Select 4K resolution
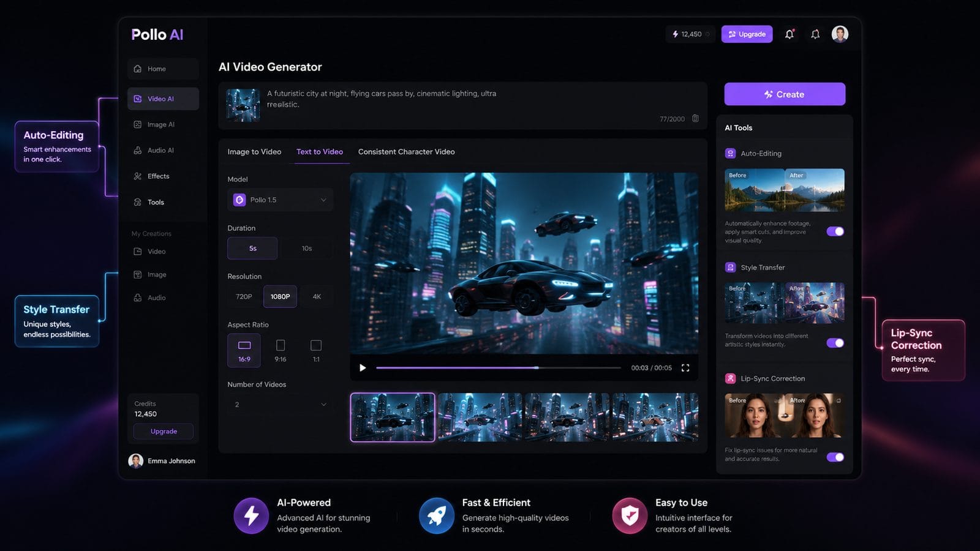This screenshot has width=980, height=551. point(317,297)
